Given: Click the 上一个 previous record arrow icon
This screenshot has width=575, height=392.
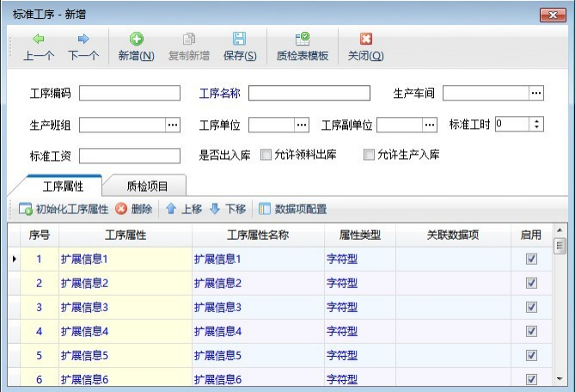Looking at the screenshot, I should coord(39,40).
